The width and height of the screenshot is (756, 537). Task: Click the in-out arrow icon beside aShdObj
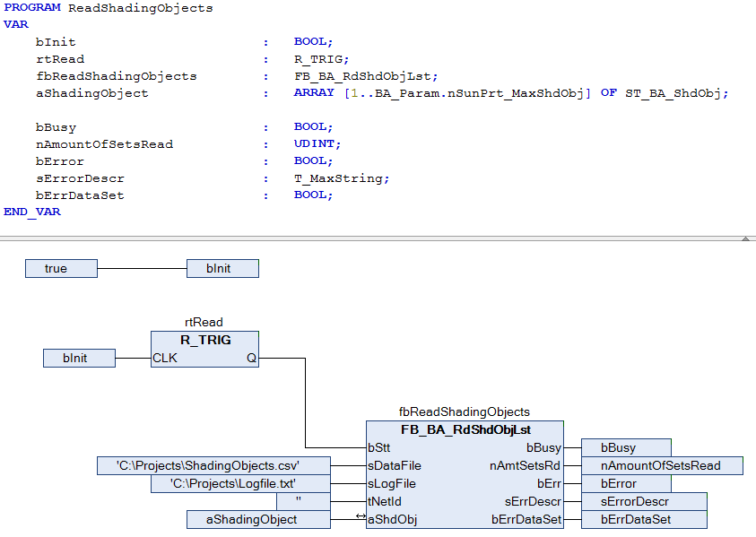pos(361,516)
